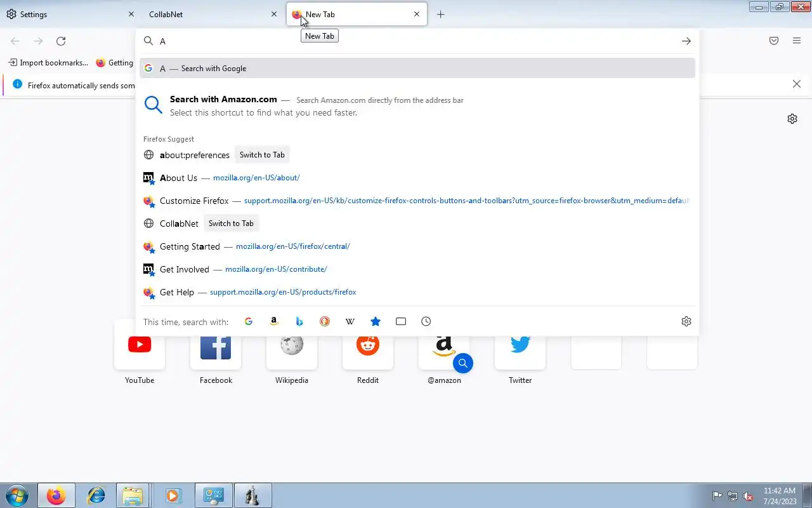The width and height of the screenshot is (812, 508).
Task: Open the Twitter shortcut tile
Action: pos(520,352)
